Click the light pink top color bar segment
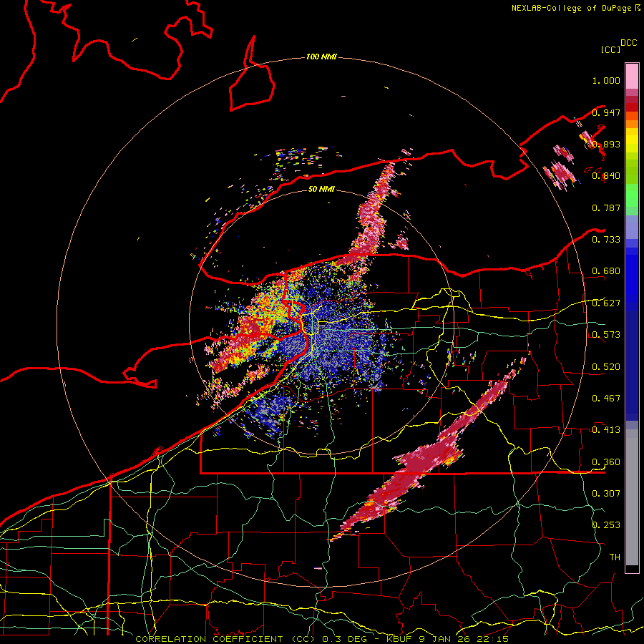This screenshot has width=644, height=644. tap(632, 76)
